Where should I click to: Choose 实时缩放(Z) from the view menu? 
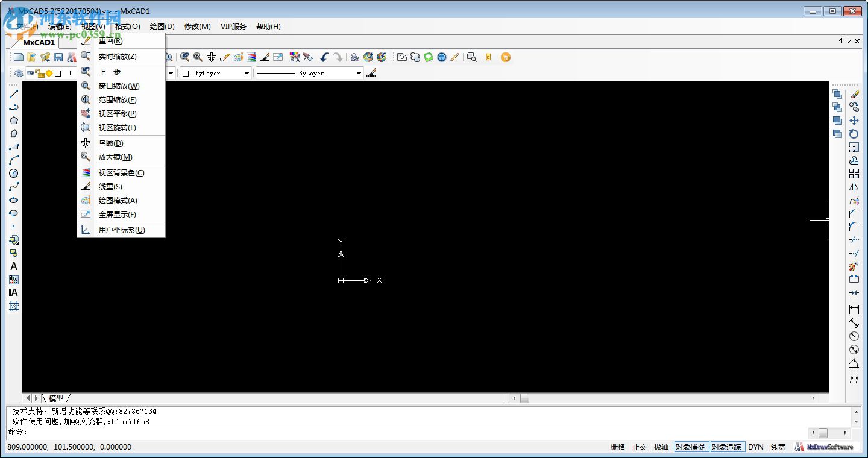click(121, 56)
